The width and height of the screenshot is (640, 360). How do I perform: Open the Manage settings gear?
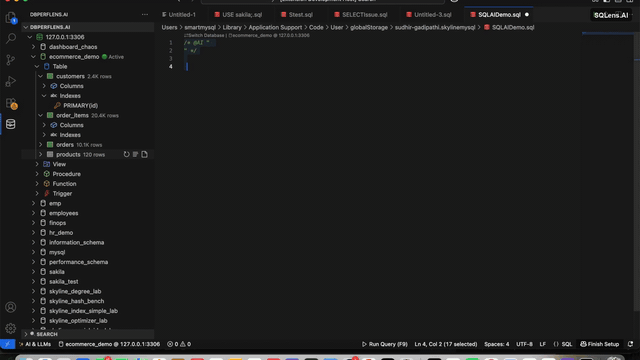click(x=11, y=328)
